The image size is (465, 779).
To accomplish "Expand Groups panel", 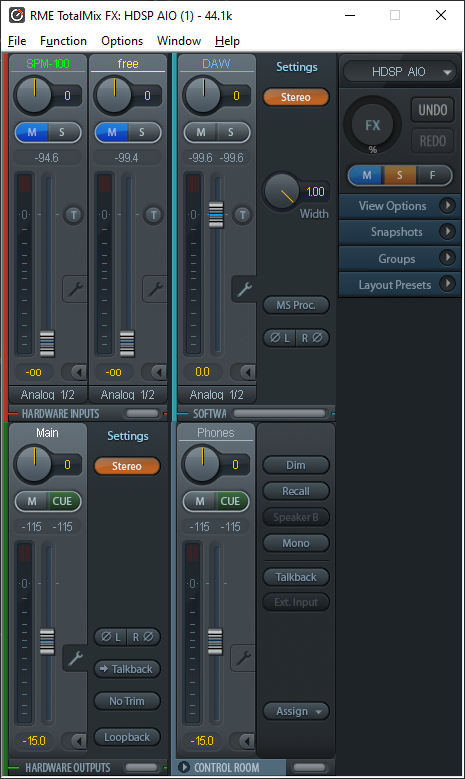I will click(x=399, y=258).
